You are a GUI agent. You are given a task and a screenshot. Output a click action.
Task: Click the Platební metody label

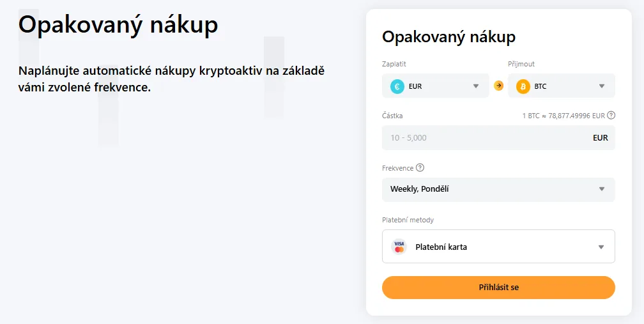[408, 220]
